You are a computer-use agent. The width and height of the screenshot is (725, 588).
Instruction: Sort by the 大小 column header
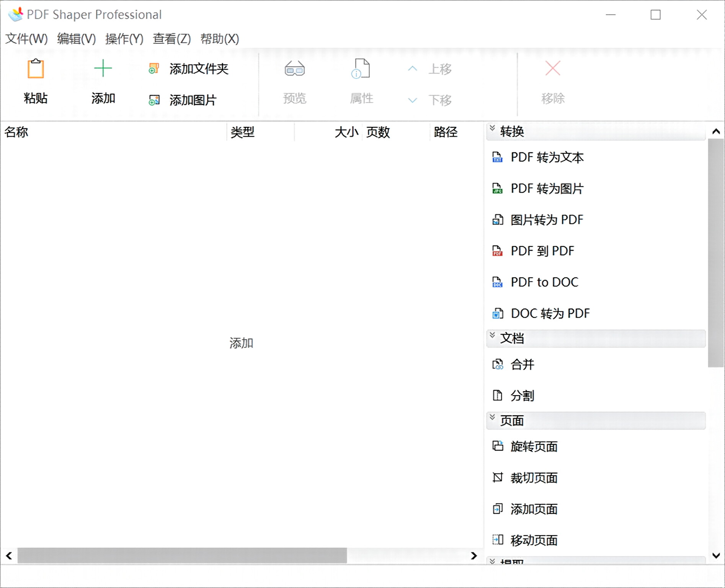point(328,132)
